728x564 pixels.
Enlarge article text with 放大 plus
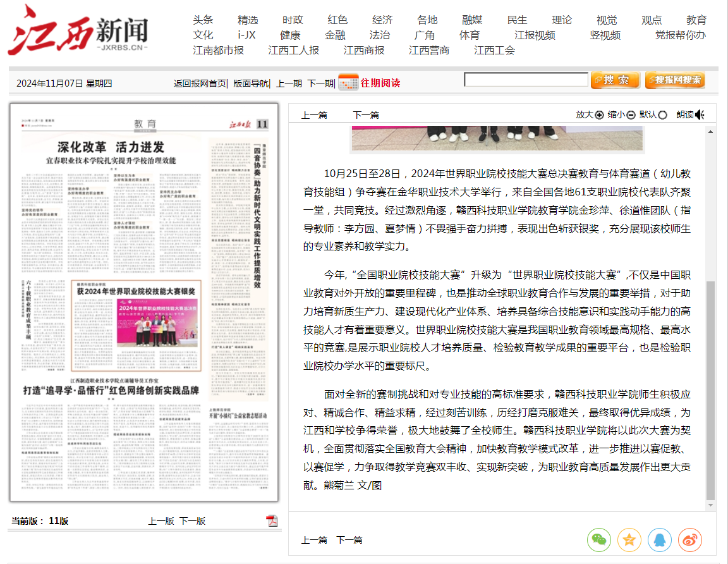598,114
